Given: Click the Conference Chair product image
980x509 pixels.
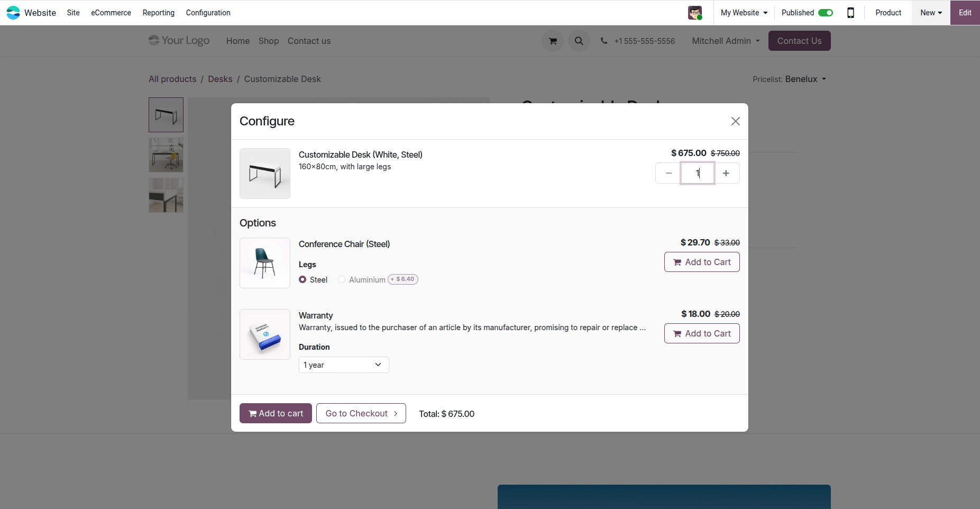Looking at the screenshot, I should (x=265, y=263).
